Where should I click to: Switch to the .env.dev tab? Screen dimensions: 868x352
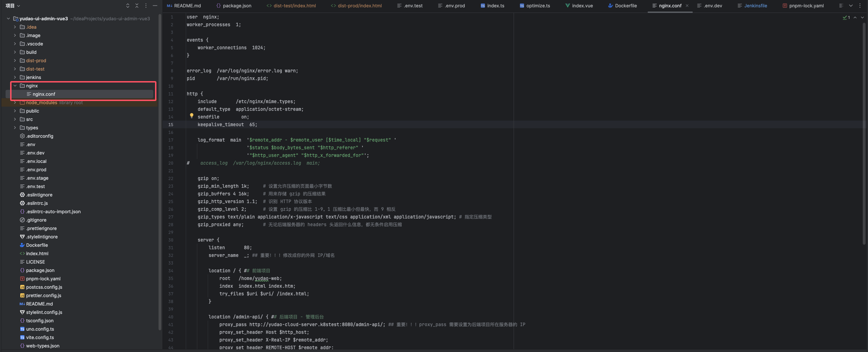tap(709, 6)
